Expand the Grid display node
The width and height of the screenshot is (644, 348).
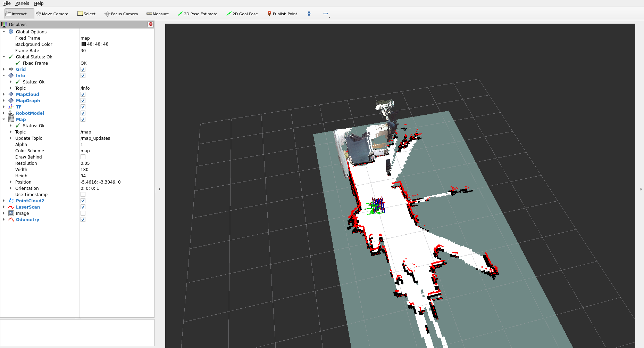(x=4, y=69)
